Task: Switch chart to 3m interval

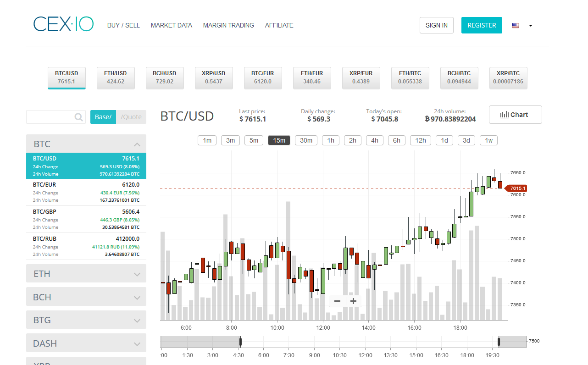Action: [x=230, y=140]
